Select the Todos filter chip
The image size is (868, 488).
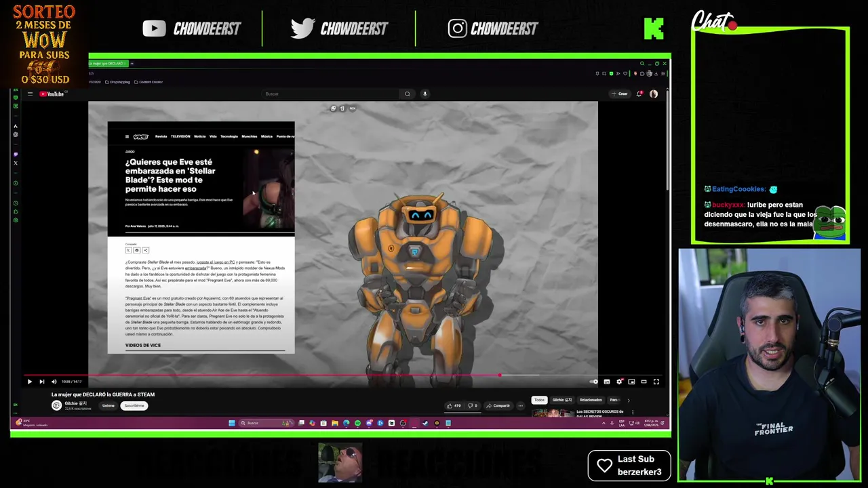539,400
